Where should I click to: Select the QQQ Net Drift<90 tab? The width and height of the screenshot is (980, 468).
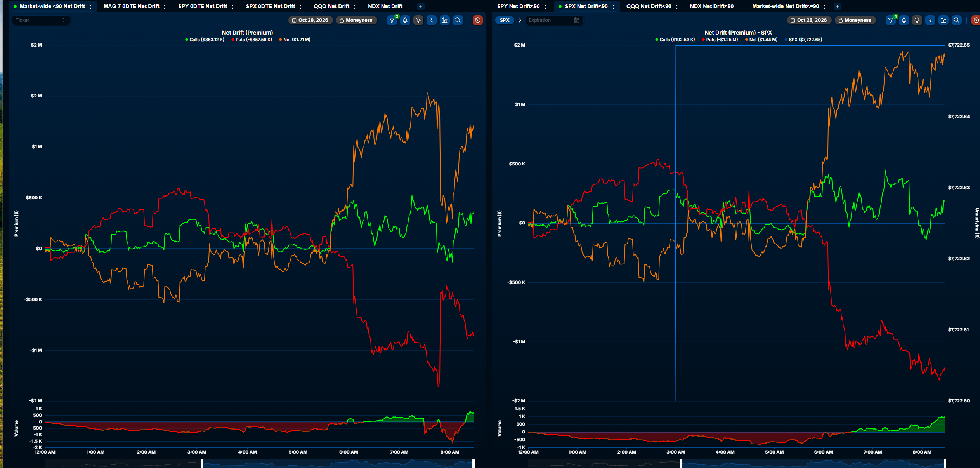click(649, 6)
